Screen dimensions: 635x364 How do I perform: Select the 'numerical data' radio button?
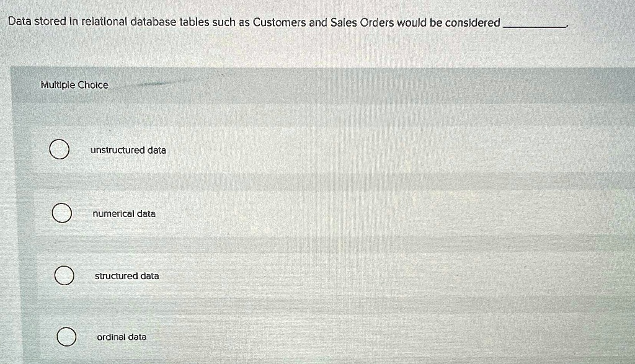(61, 214)
